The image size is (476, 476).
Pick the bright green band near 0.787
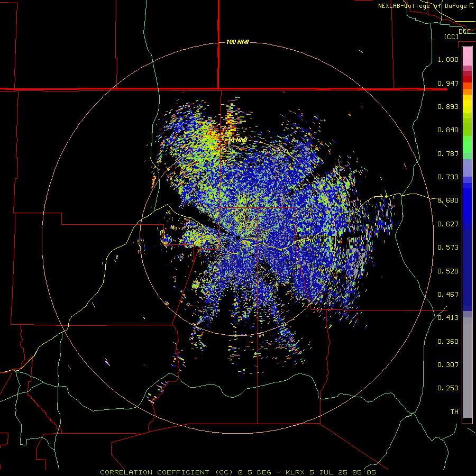coord(467,144)
